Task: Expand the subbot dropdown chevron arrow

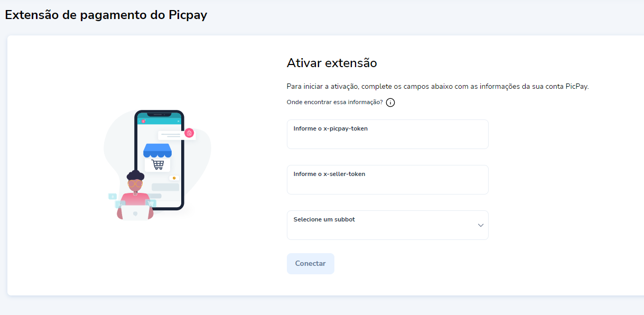Action: 480,225
